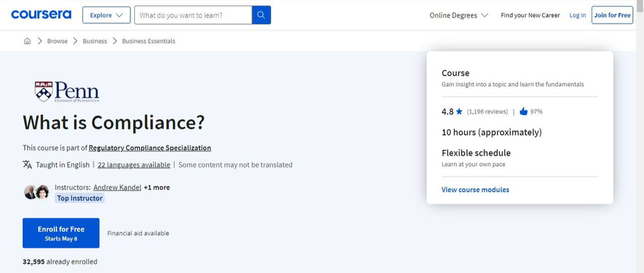Image resolution: width=644 pixels, height=273 pixels.
Task: Go to home via breadcrumb house icon
Action: 27,41
